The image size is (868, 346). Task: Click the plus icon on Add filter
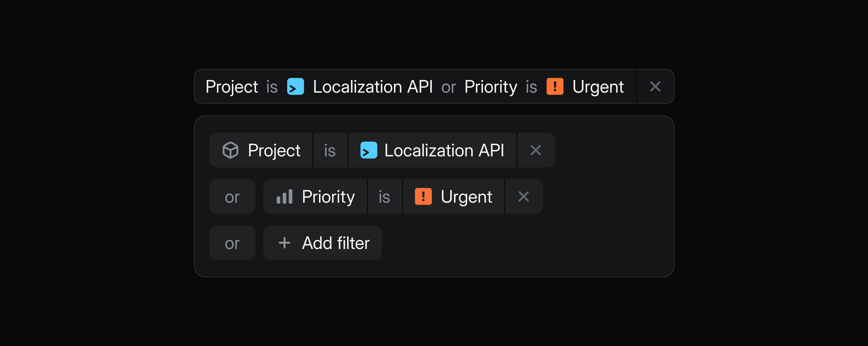point(284,243)
